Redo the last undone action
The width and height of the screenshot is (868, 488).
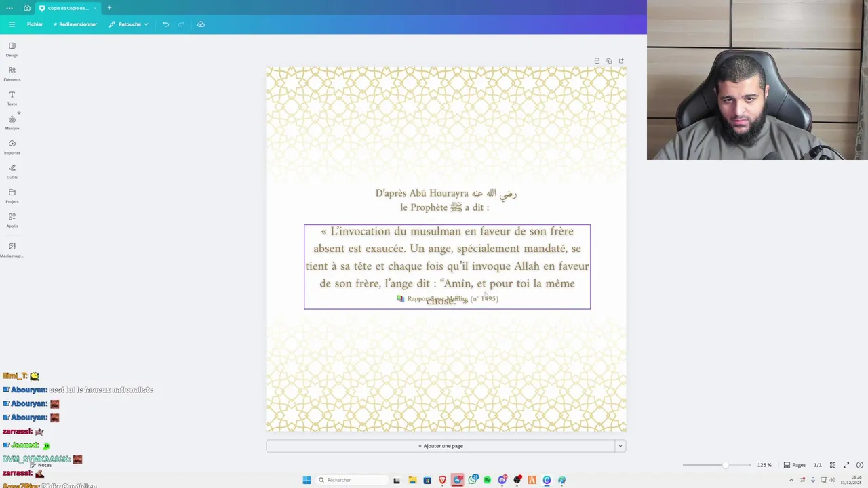(181, 24)
